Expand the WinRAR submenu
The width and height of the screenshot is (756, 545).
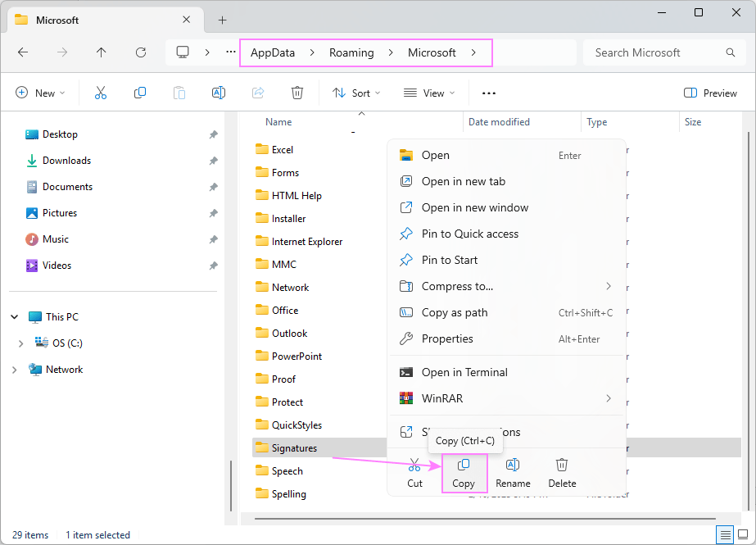[609, 398]
